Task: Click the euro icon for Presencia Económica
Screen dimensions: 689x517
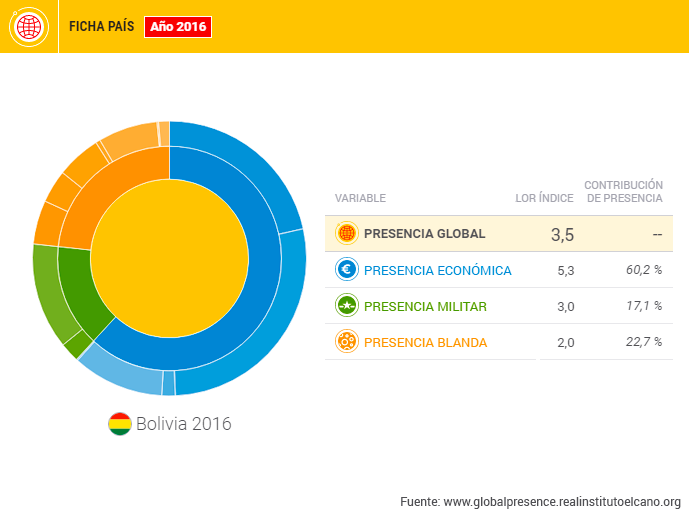Action: click(346, 270)
